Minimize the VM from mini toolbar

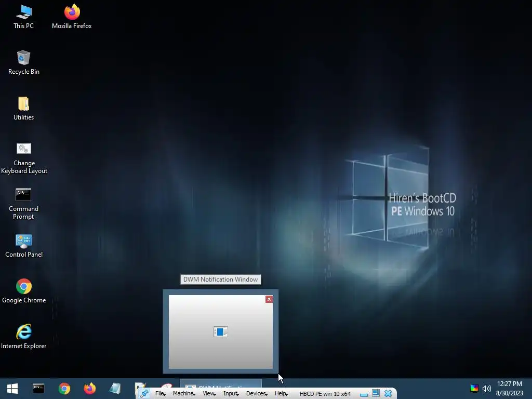click(364, 394)
